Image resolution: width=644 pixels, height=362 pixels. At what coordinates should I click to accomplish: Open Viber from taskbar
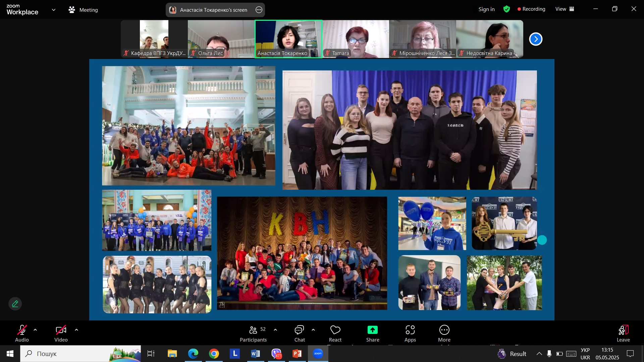pos(276,354)
